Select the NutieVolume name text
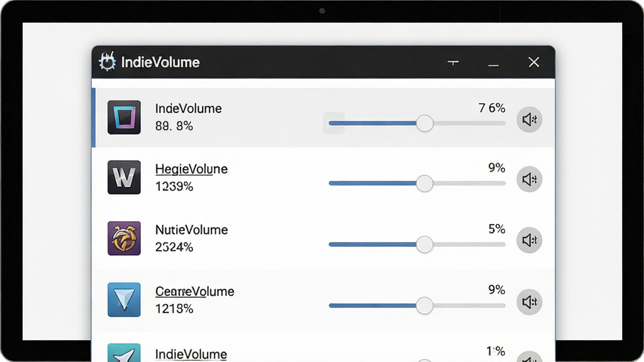644x362 pixels. 191,229
